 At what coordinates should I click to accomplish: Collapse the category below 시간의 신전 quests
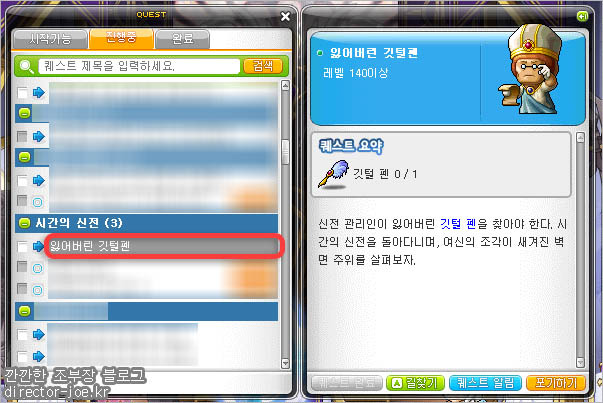click(x=25, y=311)
